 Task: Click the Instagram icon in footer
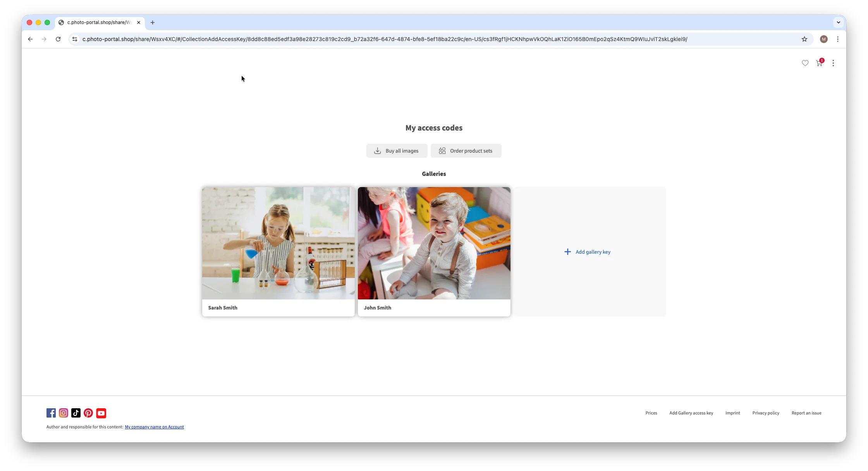coord(64,413)
